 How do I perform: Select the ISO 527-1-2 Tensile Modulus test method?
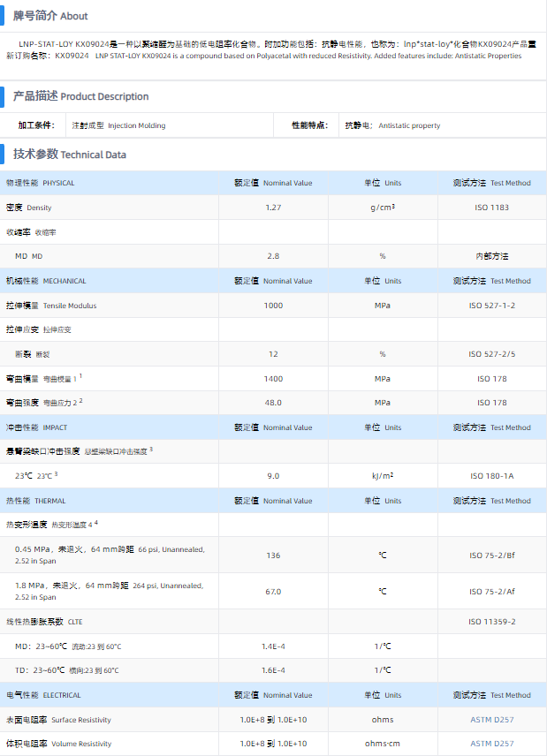coord(491,306)
